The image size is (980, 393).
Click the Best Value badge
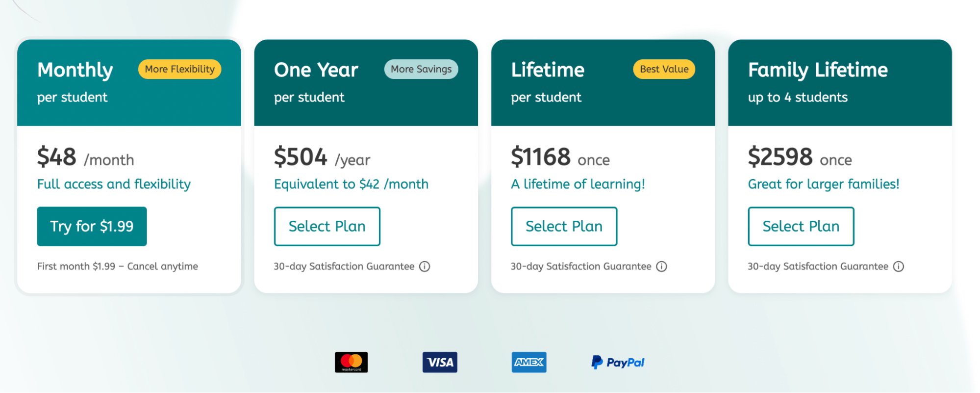tap(663, 69)
